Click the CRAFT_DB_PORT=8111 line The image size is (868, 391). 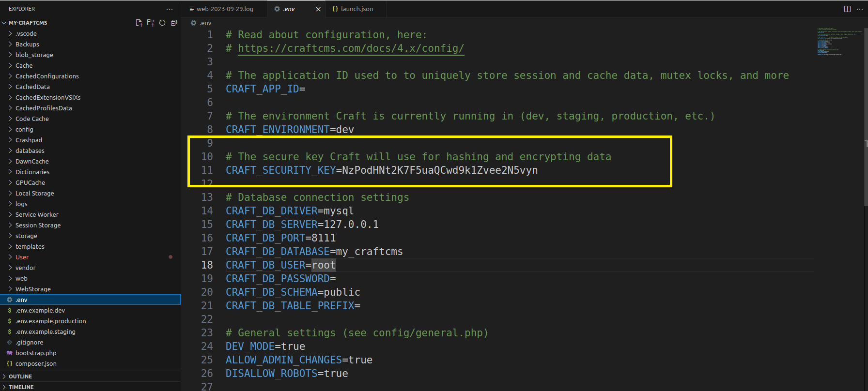[280, 238]
